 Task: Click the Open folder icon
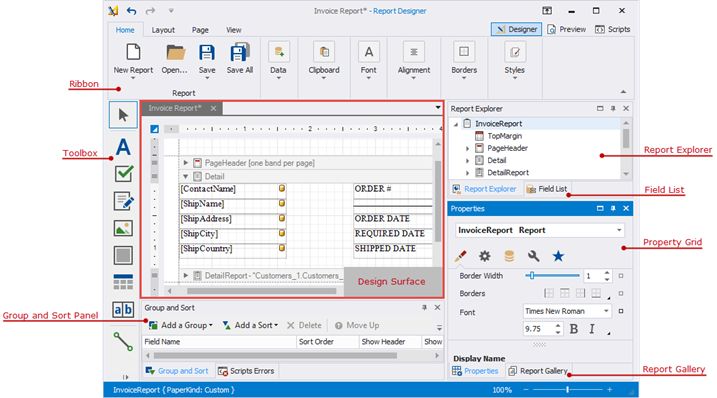click(175, 53)
